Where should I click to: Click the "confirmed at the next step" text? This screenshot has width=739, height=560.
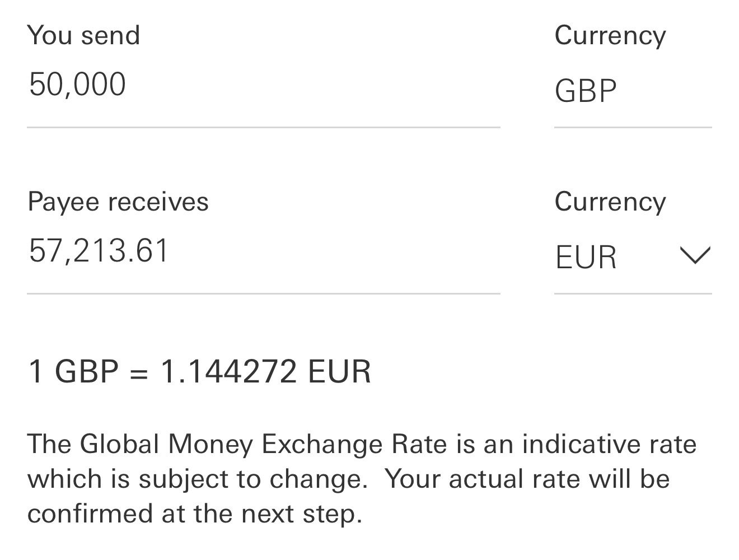195,514
